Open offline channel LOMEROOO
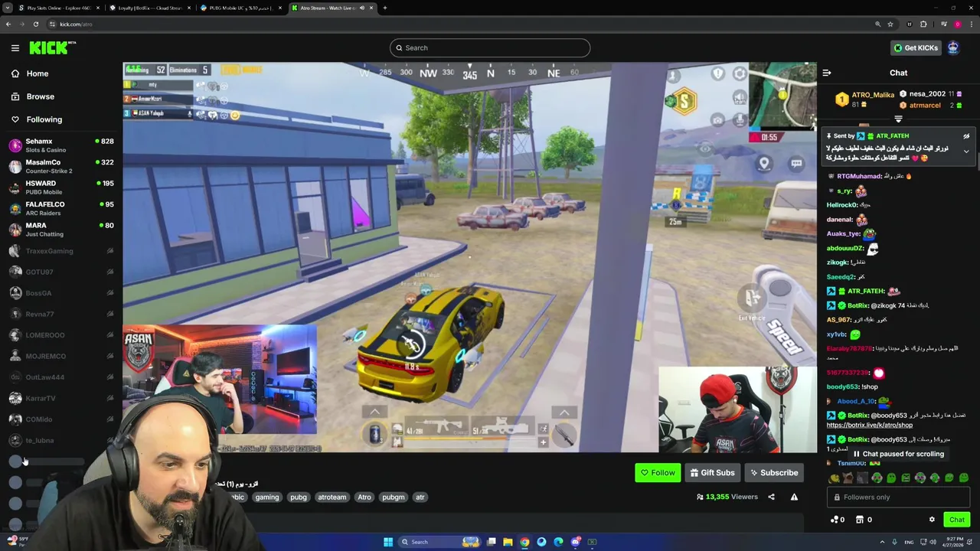The width and height of the screenshot is (980, 551). click(61, 335)
